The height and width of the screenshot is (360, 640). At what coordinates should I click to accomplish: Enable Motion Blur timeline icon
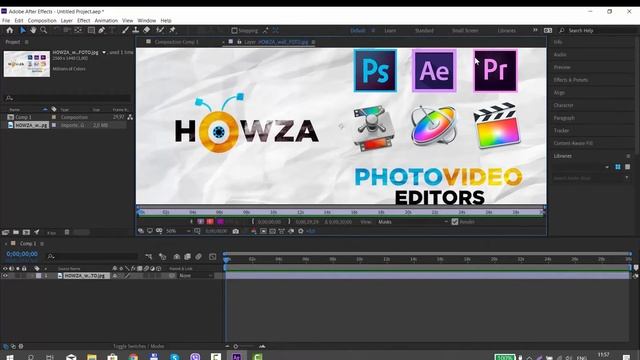point(198,257)
